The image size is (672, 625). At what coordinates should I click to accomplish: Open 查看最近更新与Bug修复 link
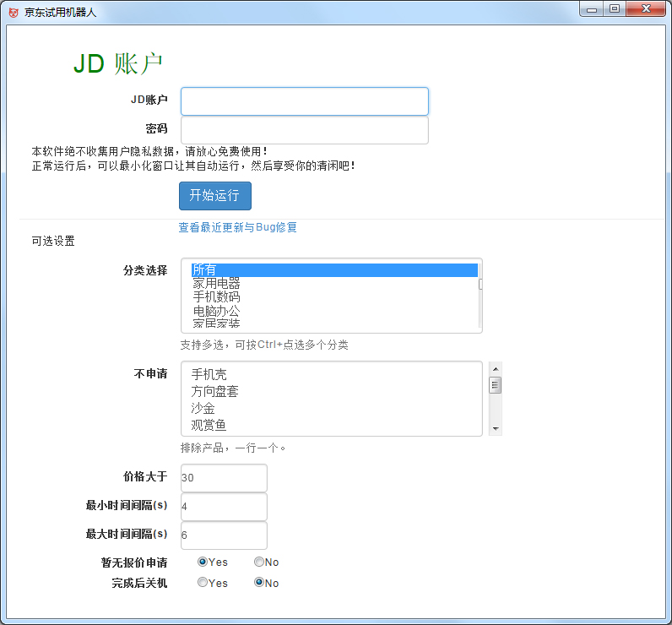[237, 227]
